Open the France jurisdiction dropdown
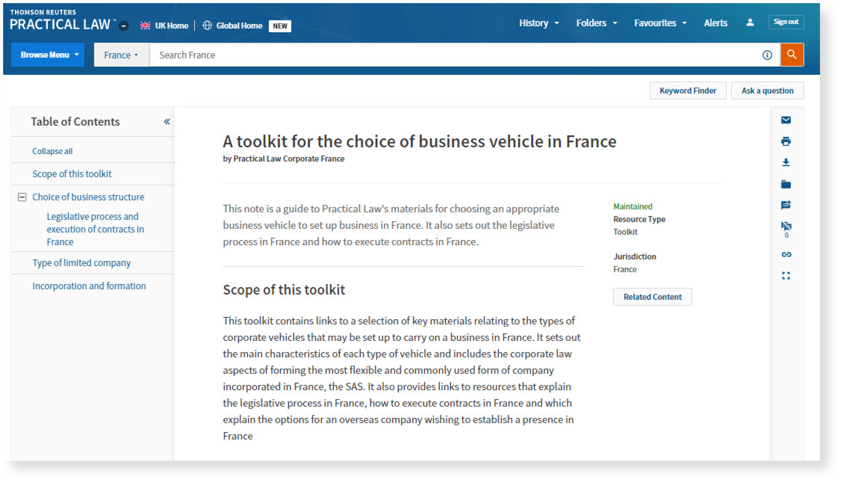Viewport: 868px width, 488px height. tap(121, 55)
